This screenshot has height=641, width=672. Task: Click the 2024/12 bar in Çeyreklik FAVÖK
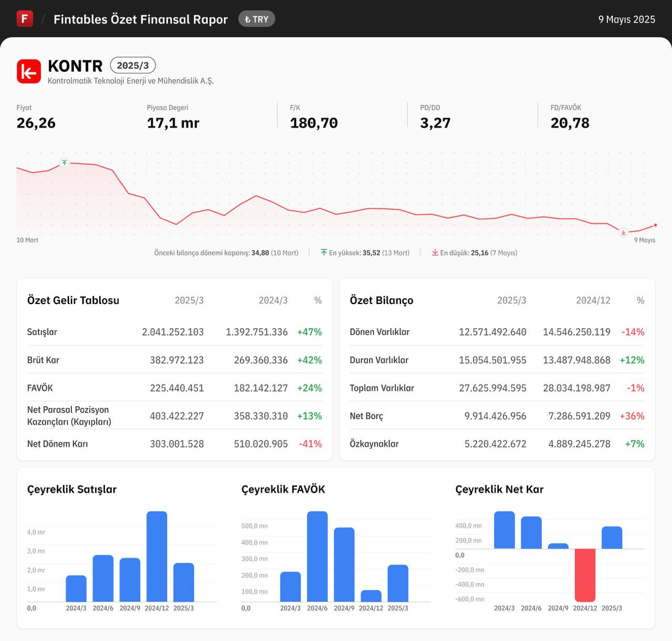[371, 596]
